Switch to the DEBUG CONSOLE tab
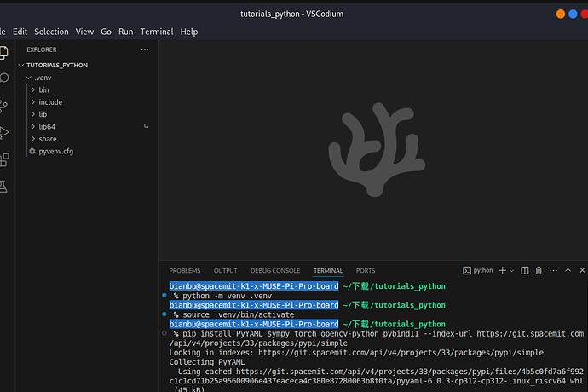This screenshot has width=588, height=392. (274, 270)
